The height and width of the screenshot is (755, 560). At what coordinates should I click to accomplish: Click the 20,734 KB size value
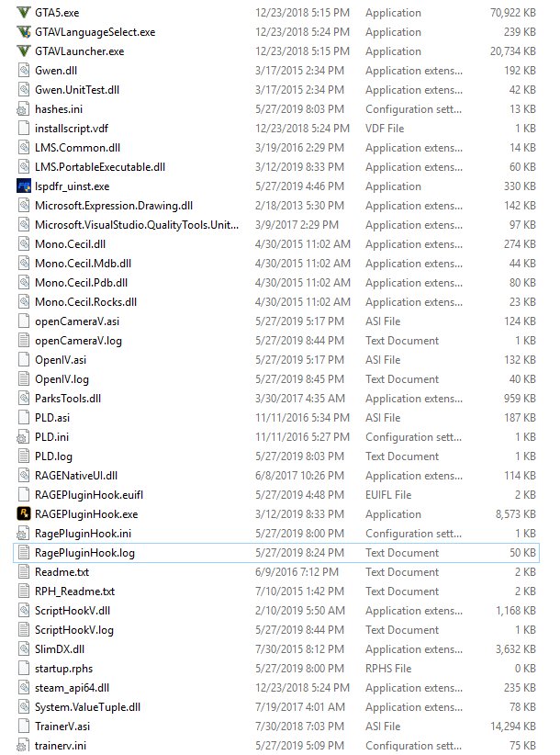[x=513, y=51]
